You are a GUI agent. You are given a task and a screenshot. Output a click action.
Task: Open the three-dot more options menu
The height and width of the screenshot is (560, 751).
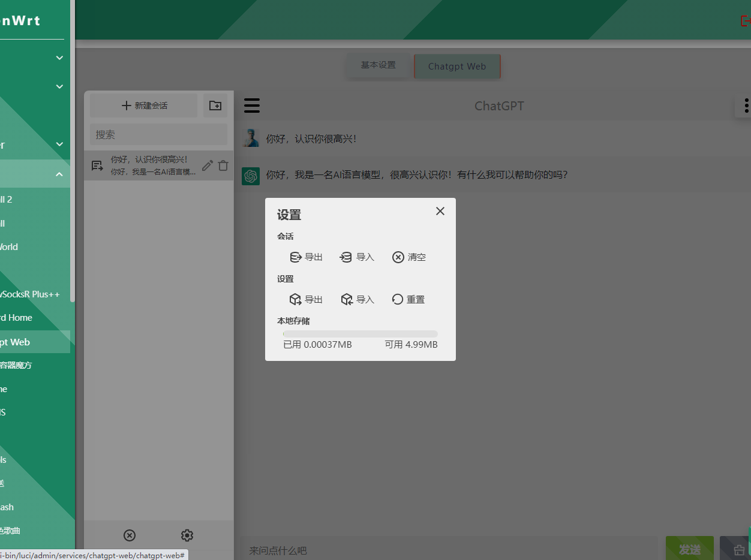click(x=746, y=106)
